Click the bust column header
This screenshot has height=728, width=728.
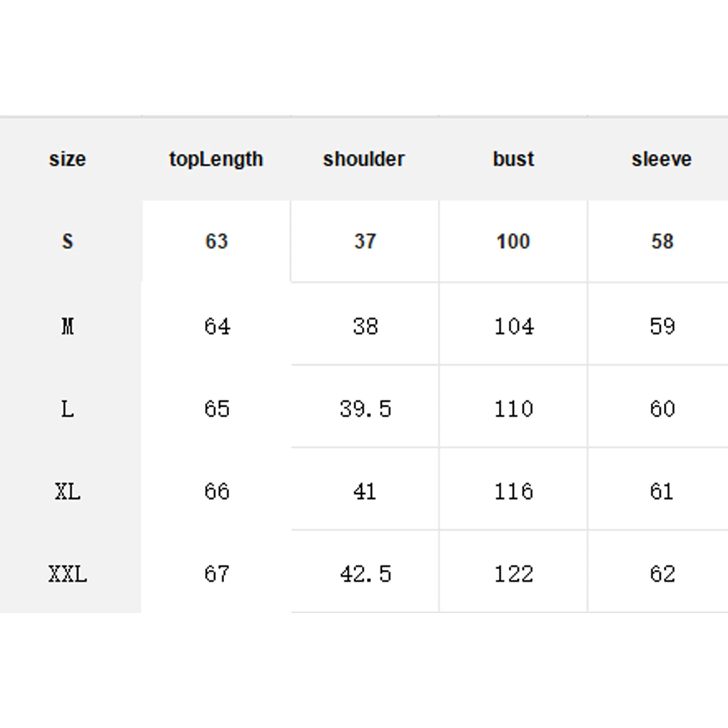[513, 159]
